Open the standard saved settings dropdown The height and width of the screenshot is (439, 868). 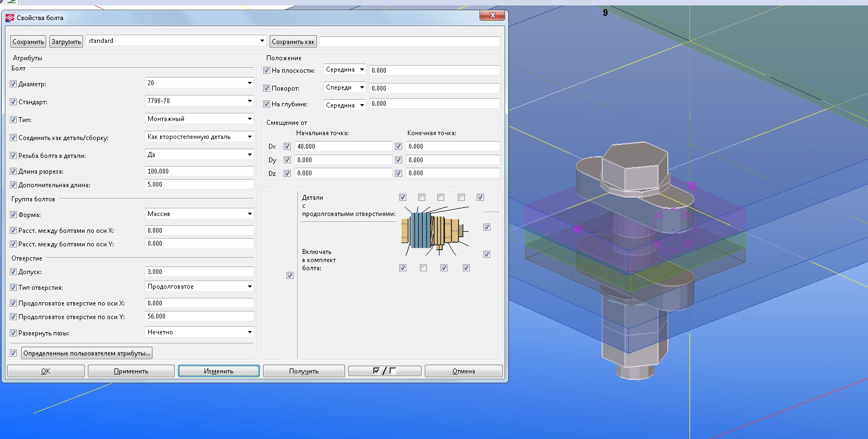[176, 41]
